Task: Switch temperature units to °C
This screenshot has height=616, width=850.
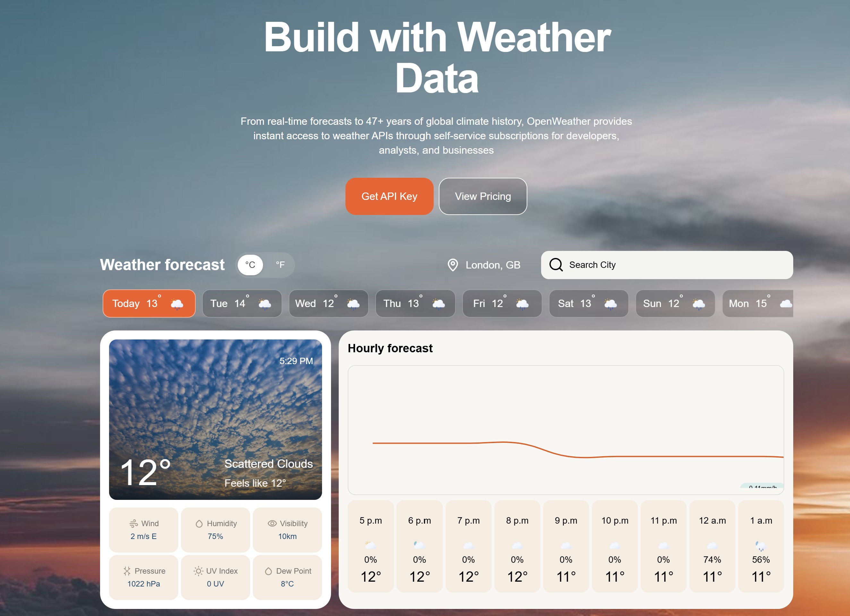Action: (250, 265)
